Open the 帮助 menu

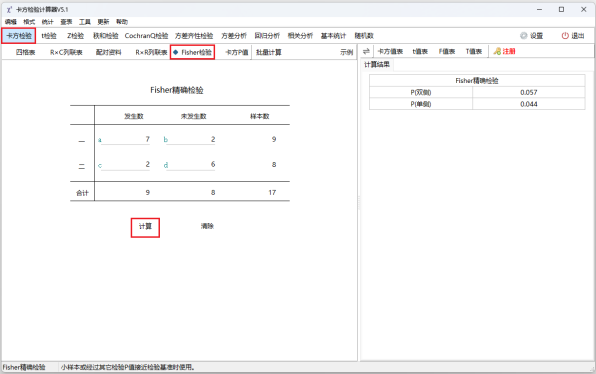[x=122, y=22]
